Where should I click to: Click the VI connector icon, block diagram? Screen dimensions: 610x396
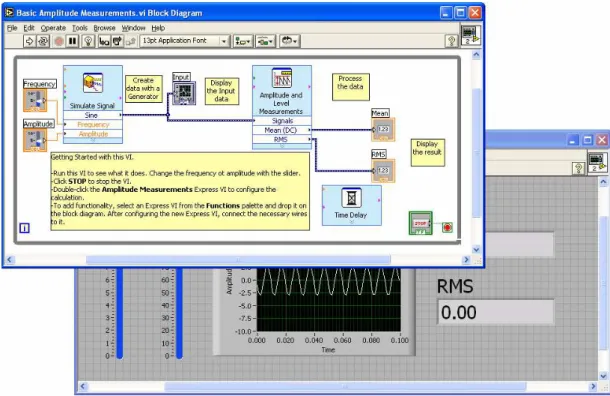pyautogui.click(x=471, y=35)
